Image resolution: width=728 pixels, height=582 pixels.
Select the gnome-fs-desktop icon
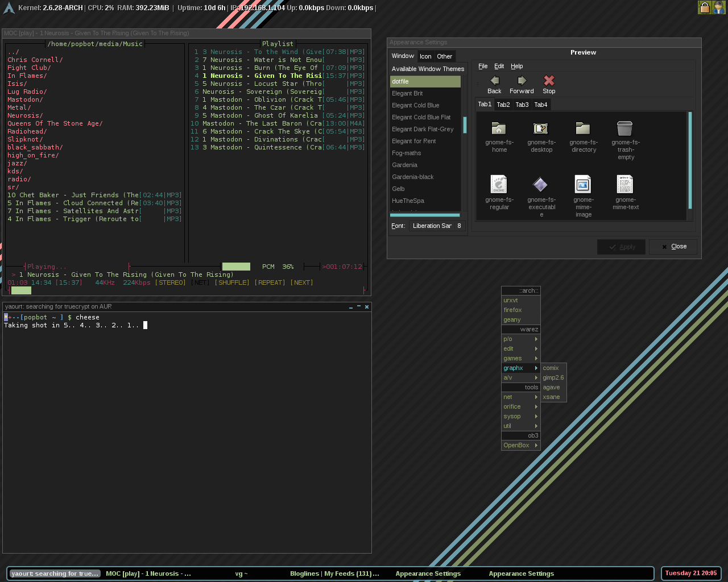541,128
